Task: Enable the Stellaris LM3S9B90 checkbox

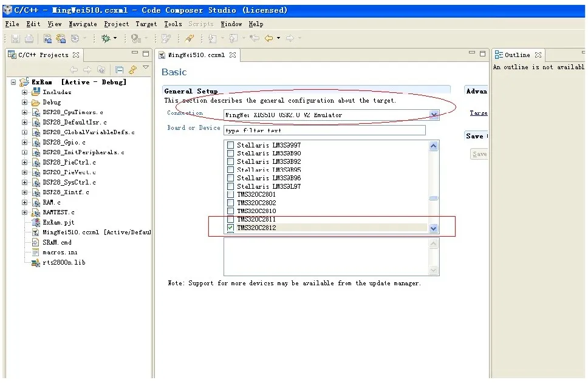Action: pos(230,154)
